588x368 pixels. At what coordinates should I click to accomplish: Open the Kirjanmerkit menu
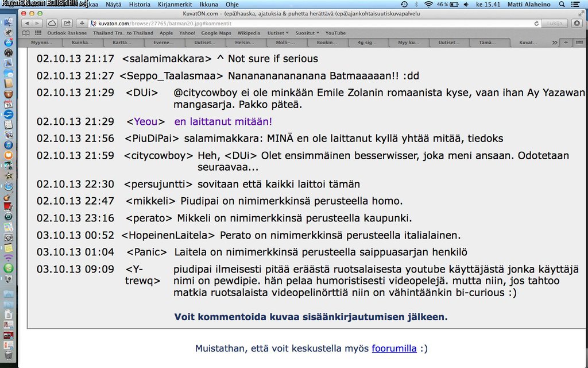pos(176,4)
